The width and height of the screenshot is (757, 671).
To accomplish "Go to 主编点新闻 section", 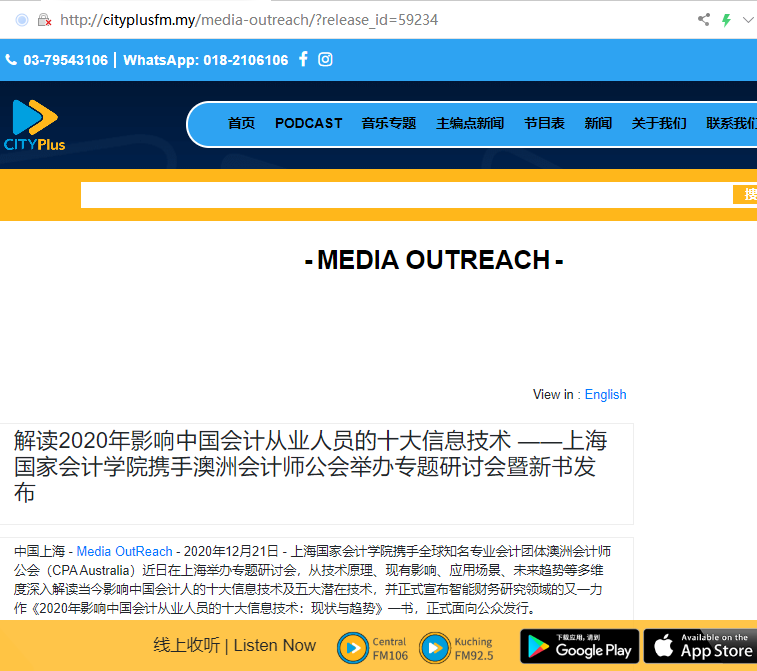I will (x=469, y=123).
